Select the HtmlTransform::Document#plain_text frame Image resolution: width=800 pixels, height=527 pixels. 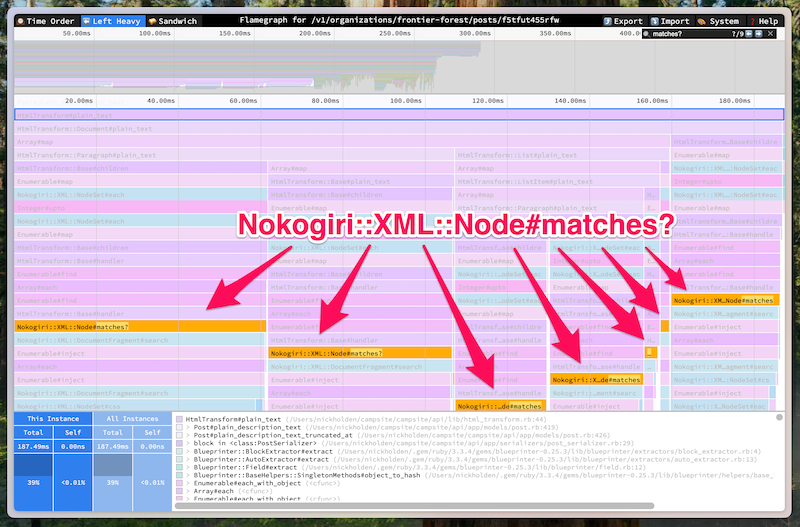[x=399, y=129]
